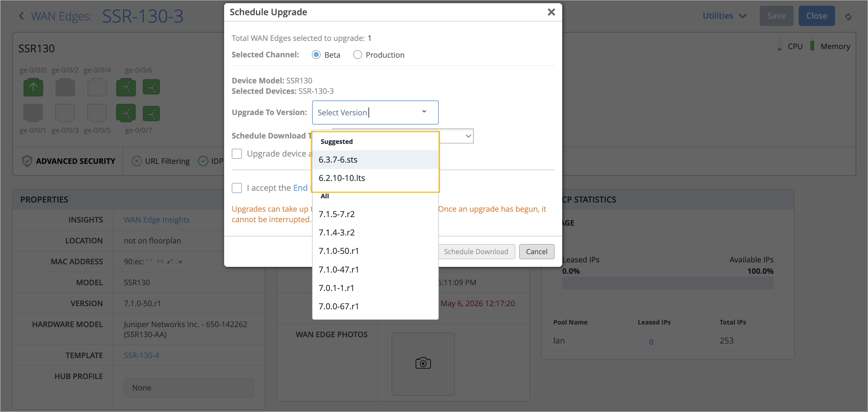Choose version 7.0.1-1.r1
Viewport: 868px width, 412px height.
tap(375, 288)
